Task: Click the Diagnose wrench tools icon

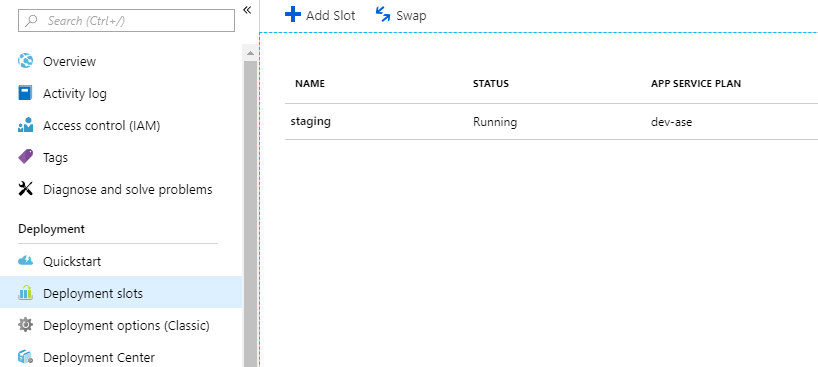Action: click(26, 189)
